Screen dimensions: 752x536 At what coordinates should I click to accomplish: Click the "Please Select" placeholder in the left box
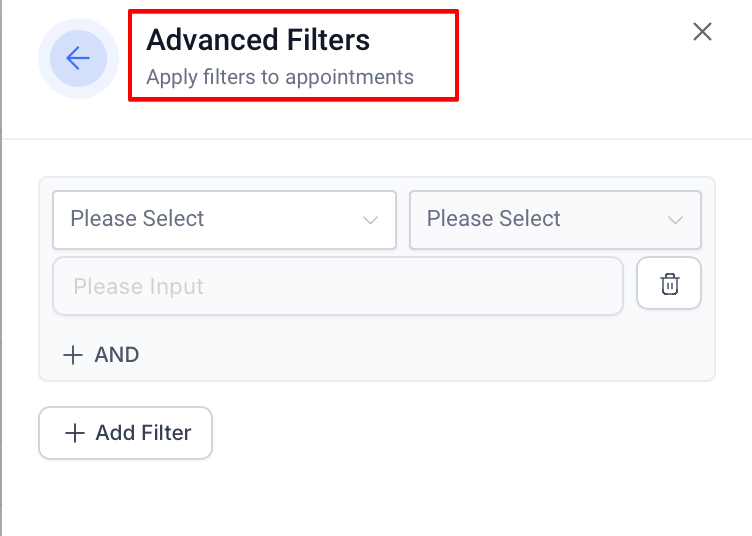coord(137,219)
